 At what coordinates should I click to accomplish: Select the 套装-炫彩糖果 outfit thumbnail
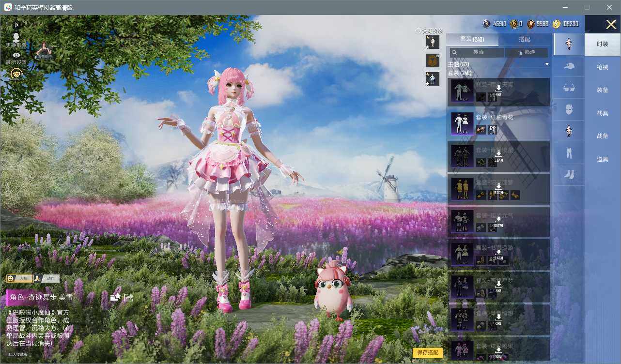point(462,351)
